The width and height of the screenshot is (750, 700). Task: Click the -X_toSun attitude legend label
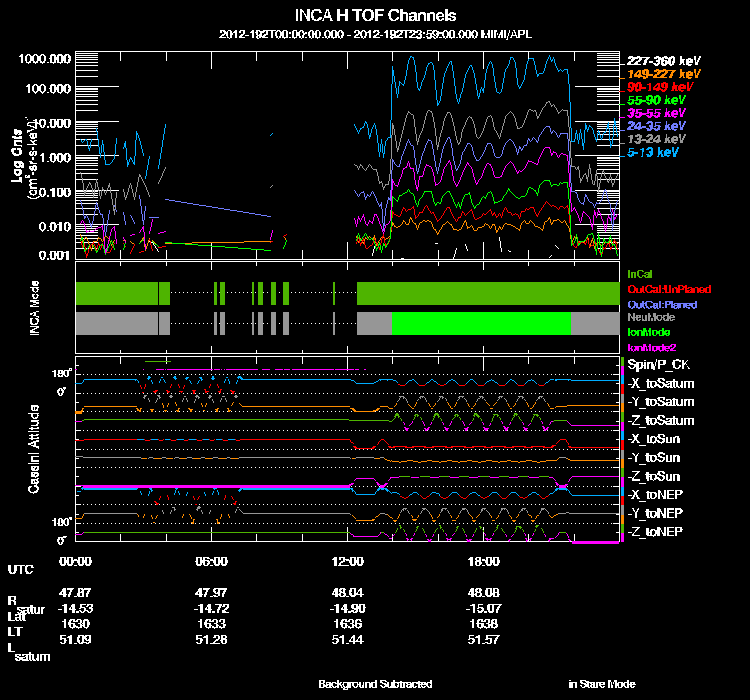656,439
